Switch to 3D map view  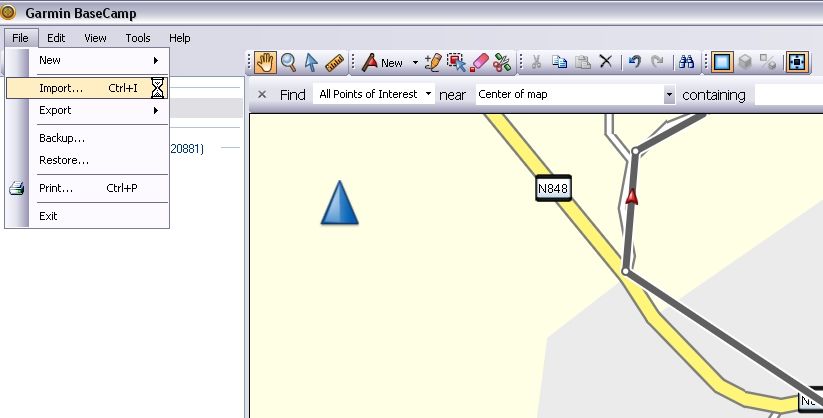[x=745, y=62]
